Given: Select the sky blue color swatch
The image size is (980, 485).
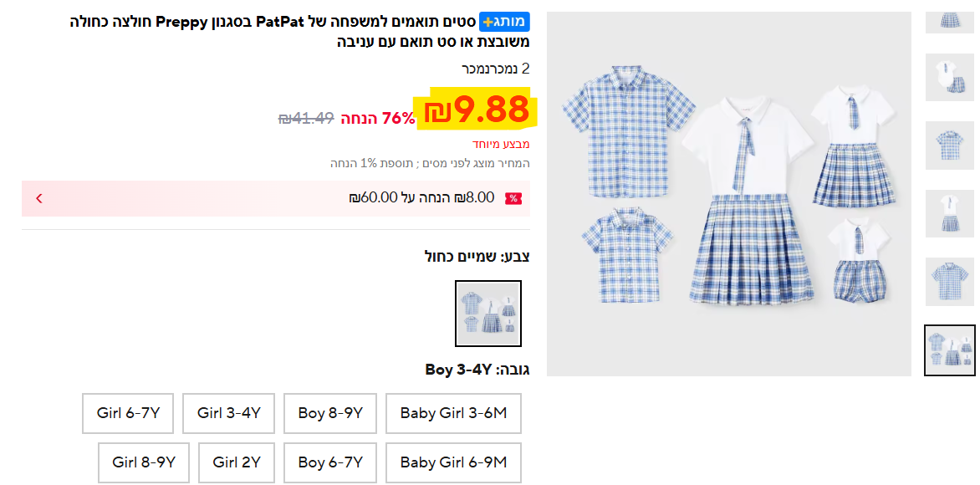Looking at the screenshot, I should coord(488,314).
